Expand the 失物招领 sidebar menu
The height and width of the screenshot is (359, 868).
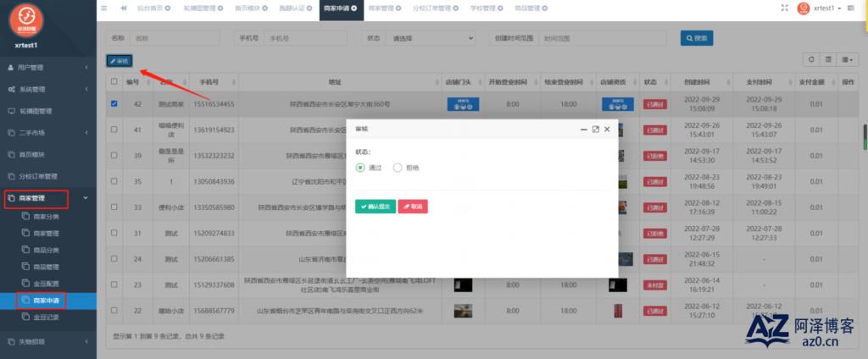(x=48, y=341)
